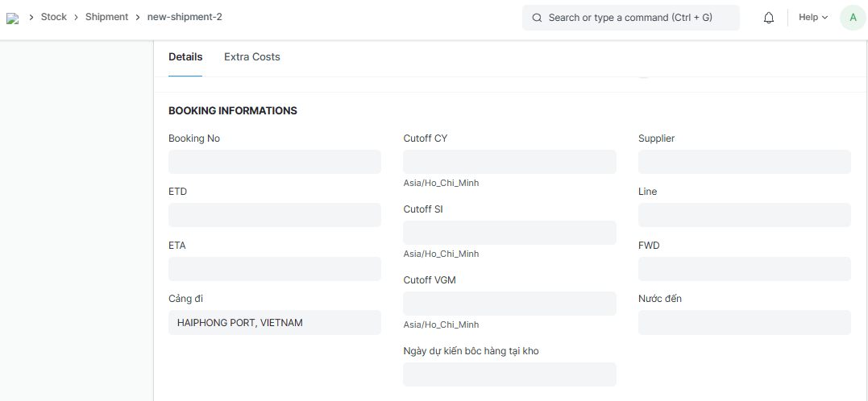Screen dimensions: 868x401
Task: Navigate to Shipment breadcrumb link
Action: point(106,17)
